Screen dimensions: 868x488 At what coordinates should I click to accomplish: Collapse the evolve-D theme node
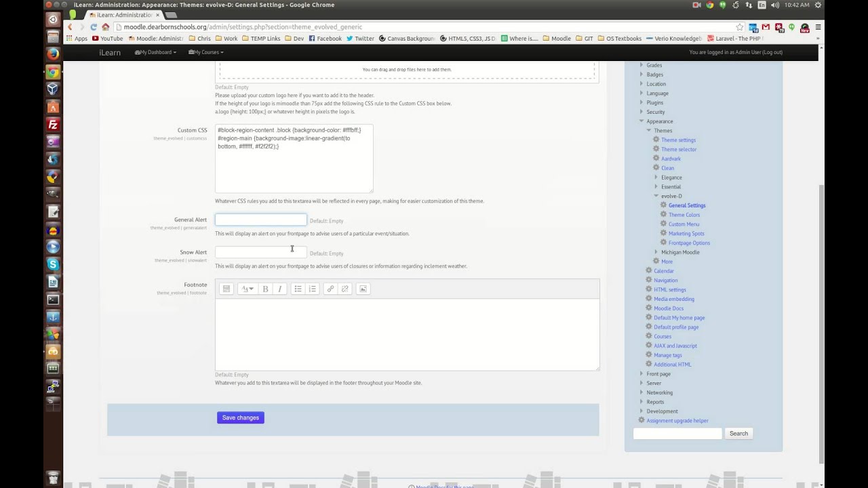click(x=656, y=196)
